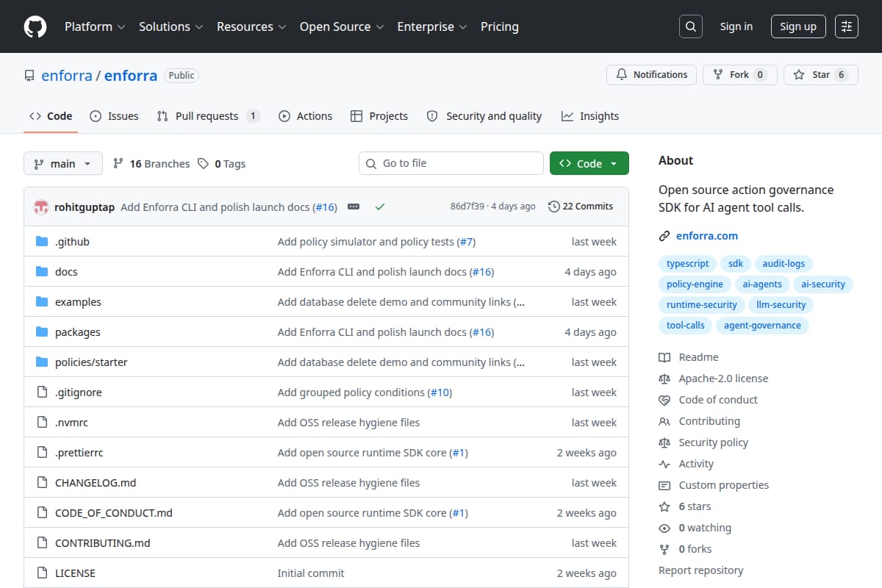882x588 pixels.
Task: Open the Pull requests tab
Action: [x=208, y=116]
